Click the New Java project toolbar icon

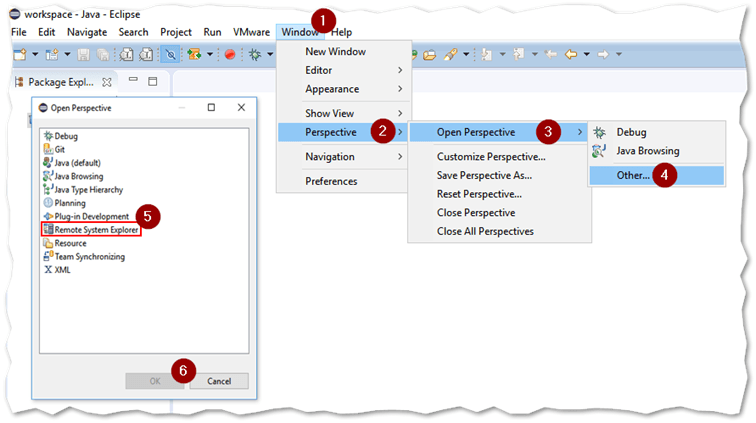pos(52,55)
